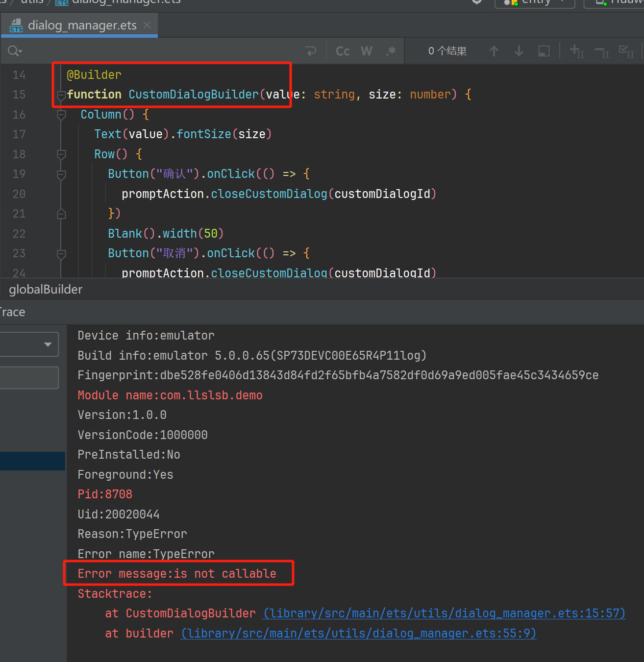
Task: Collapse the 取消 button onClick block, line 23
Action: click(x=61, y=254)
